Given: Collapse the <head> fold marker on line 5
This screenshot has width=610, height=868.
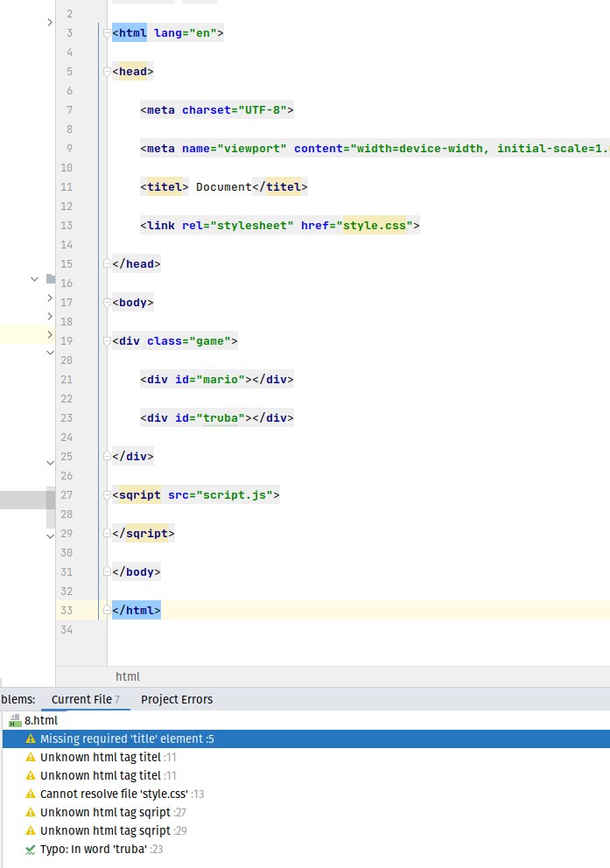Looking at the screenshot, I should click(x=107, y=72).
